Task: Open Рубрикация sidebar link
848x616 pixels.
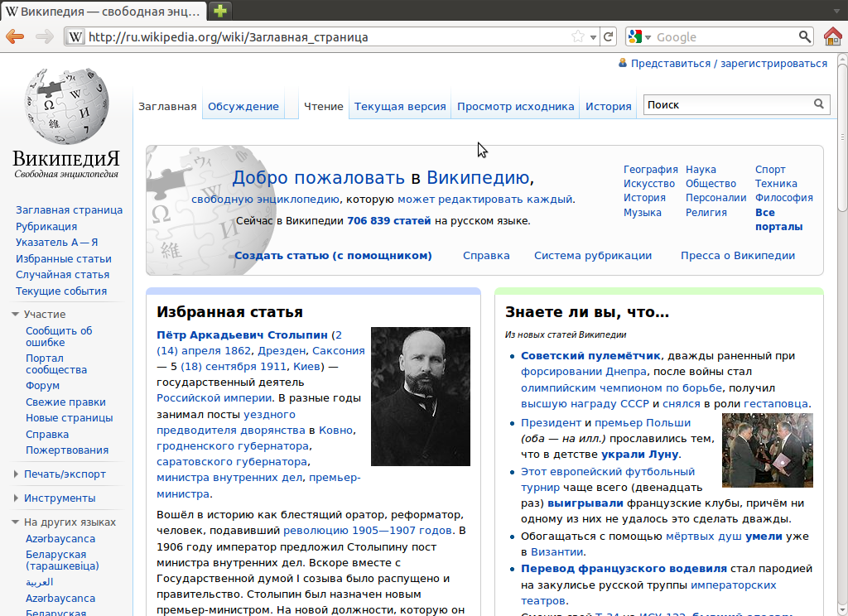Action: click(46, 226)
